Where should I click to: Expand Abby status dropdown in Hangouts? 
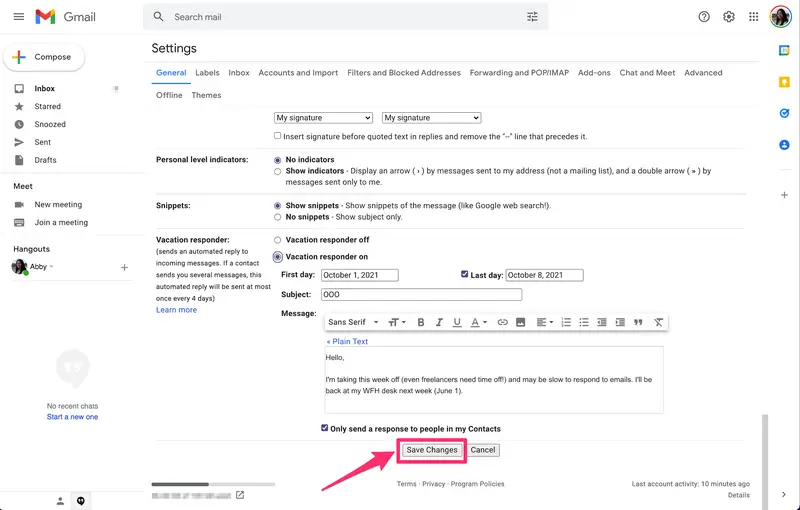pos(52,267)
